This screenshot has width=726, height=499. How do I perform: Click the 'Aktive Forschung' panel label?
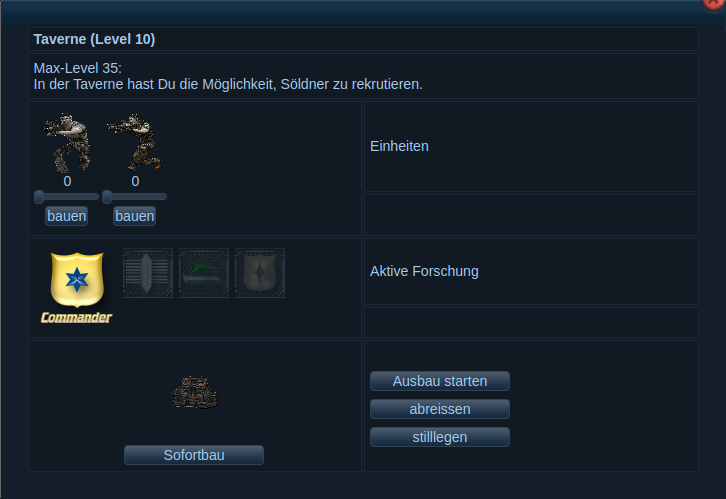coord(424,271)
